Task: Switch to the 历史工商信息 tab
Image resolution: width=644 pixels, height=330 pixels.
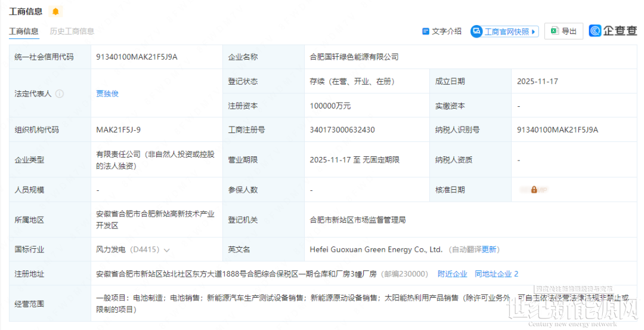Action: click(x=72, y=31)
